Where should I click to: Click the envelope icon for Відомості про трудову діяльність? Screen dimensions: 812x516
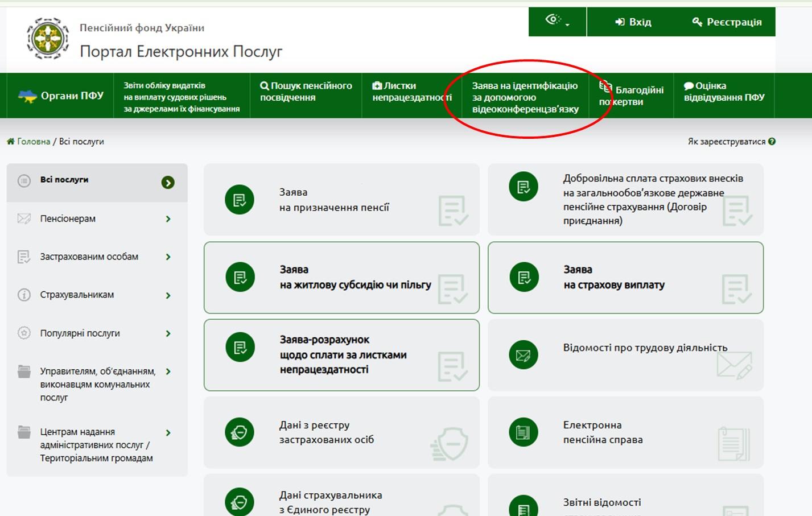click(x=523, y=355)
